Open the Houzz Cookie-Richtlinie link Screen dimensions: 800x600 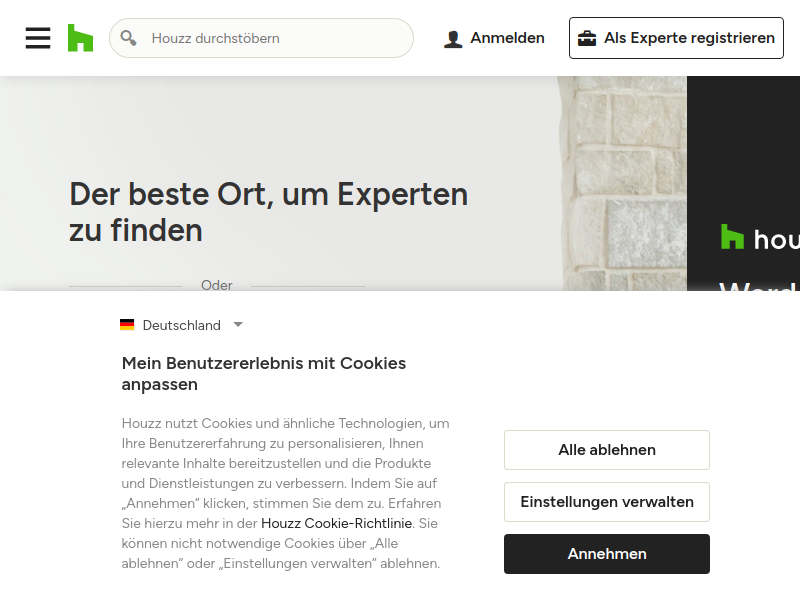point(336,523)
